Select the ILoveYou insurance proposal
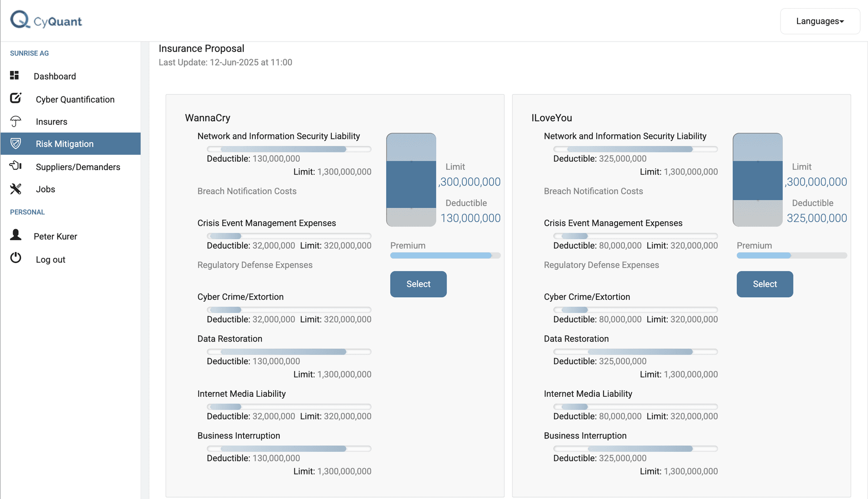The image size is (868, 499). click(x=764, y=284)
